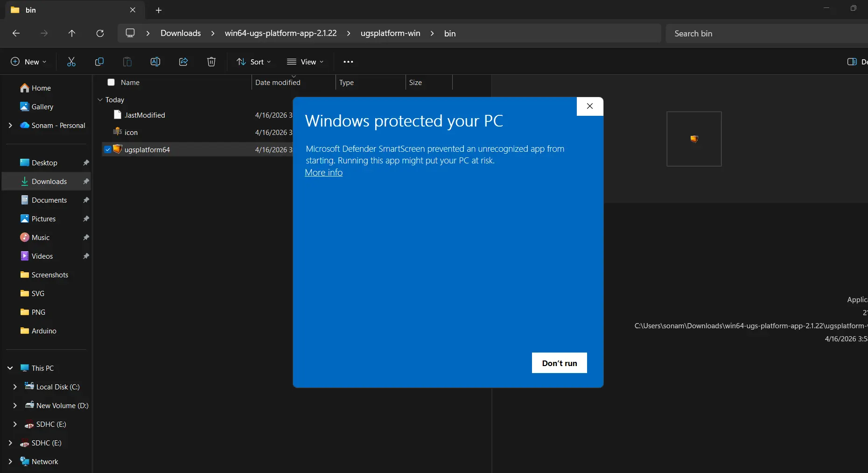Open the Sort dropdown

(x=253, y=62)
